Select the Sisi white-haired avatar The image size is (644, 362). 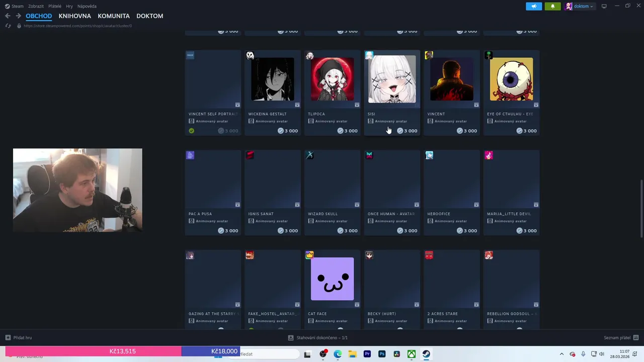pos(392,79)
